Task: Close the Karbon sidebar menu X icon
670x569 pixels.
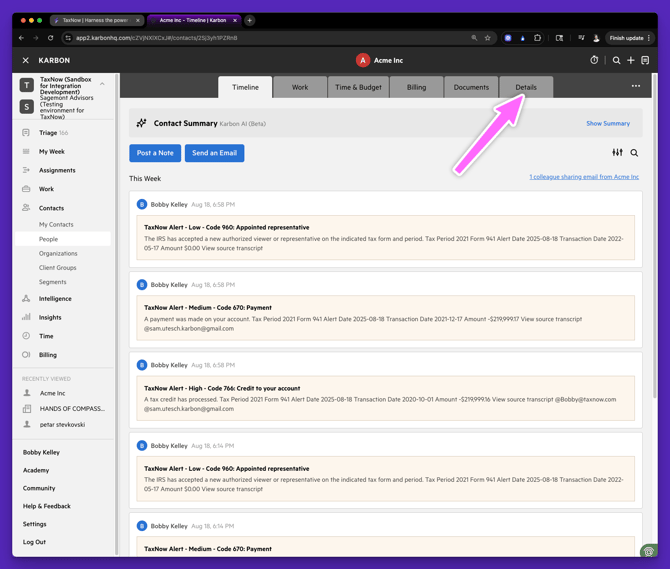Action: (26, 60)
